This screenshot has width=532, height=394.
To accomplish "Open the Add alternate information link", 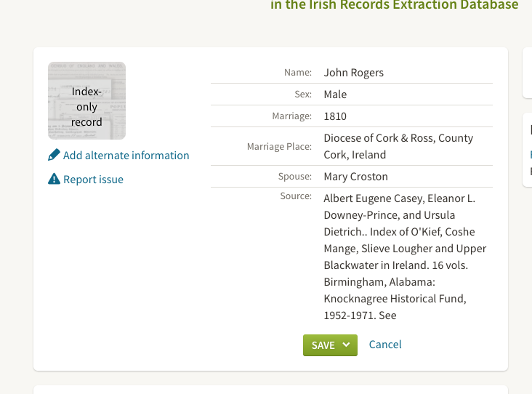I will [126, 156].
